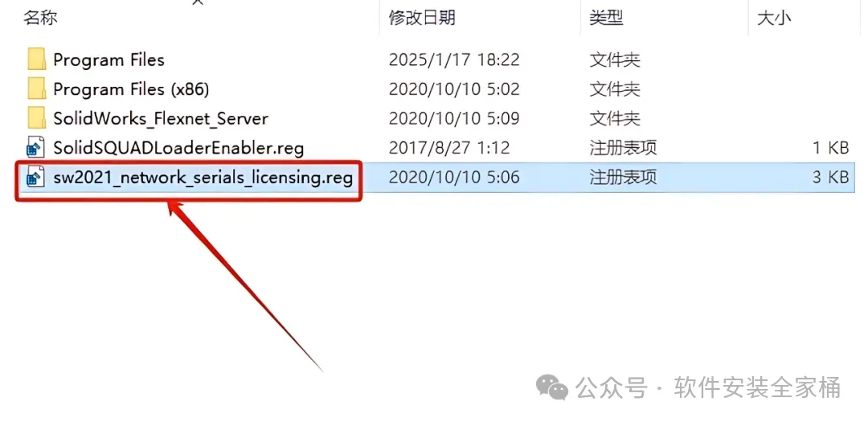The height and width of the screenshot is (422, 868).
Task: Sort files by the 名称 column header
Action: click(40, 17)
